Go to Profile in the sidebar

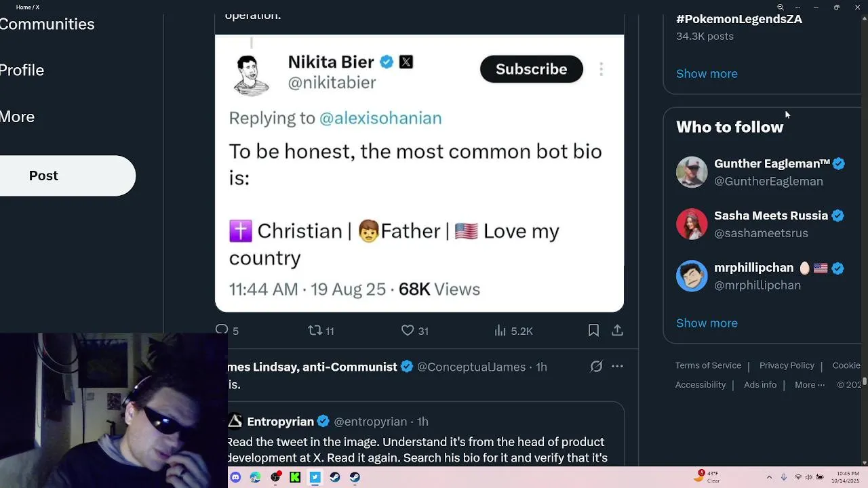(22, 70)
